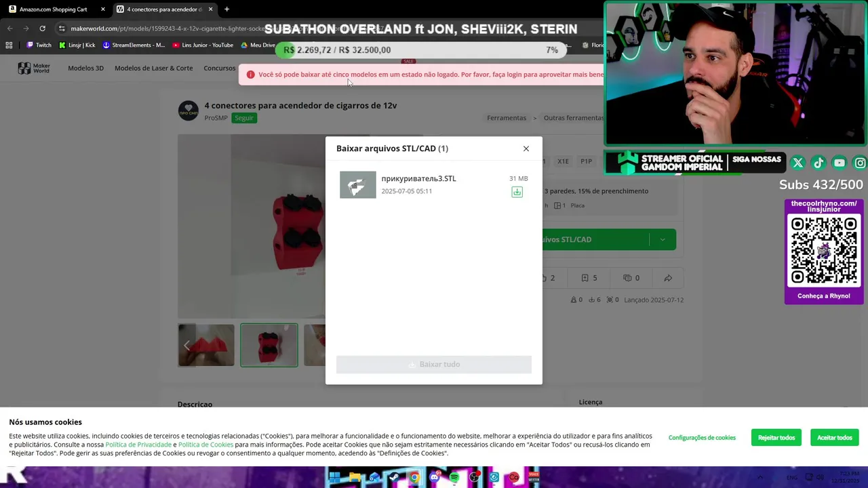The image size is (868, 488).
Task: Open the StreamElements bookmark
Action: 134,45
